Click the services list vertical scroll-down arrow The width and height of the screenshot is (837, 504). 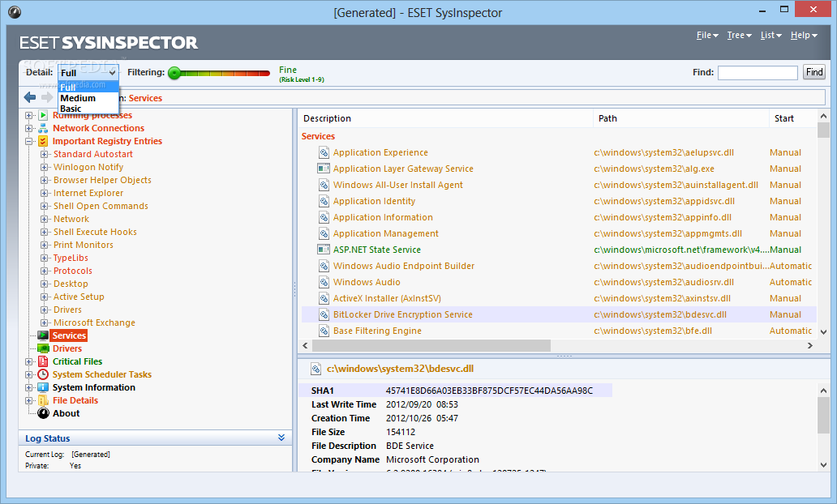click(823, 331)
